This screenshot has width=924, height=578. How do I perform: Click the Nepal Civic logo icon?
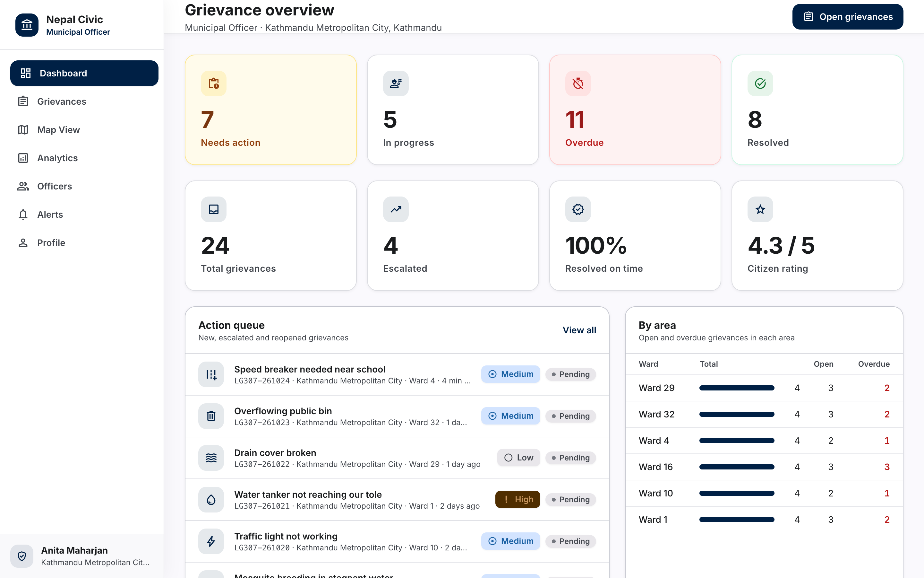(x=27, y=25)
